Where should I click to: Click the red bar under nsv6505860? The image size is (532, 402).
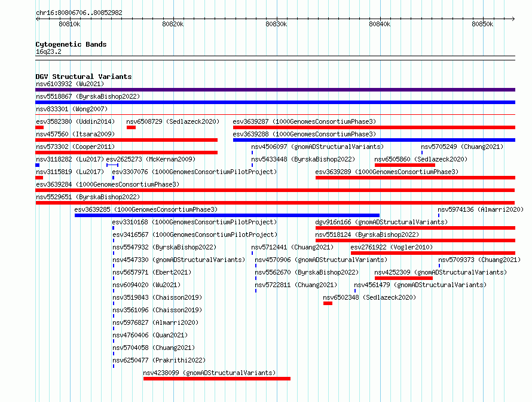405,165
